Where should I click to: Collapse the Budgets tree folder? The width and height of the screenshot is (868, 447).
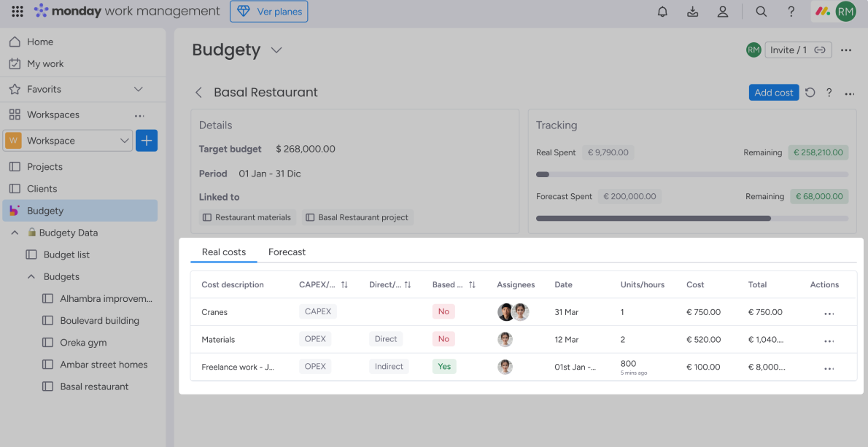(x=31, y=277)
